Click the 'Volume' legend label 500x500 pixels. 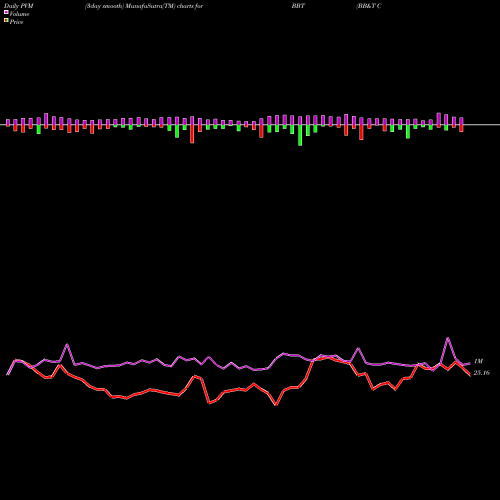(19, 14)
